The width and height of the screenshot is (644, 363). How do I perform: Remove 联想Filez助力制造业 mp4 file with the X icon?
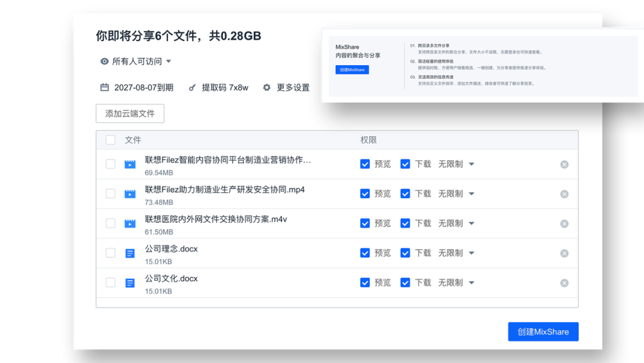coord(564,194)
